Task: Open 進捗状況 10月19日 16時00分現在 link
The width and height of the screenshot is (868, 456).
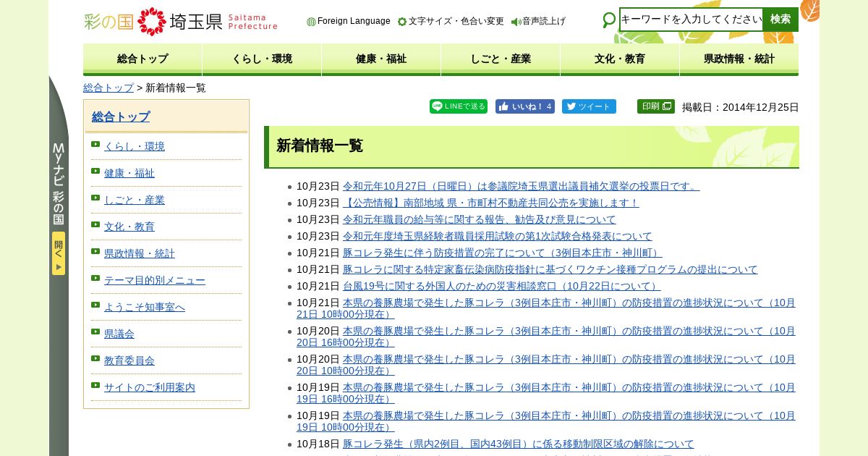Action: click(546, 393)
